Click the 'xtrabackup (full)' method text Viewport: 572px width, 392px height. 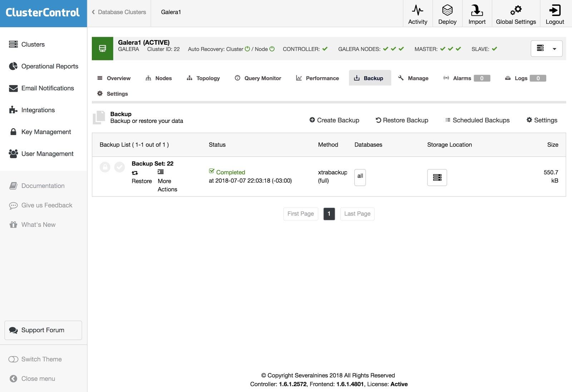tap(332, 177)
